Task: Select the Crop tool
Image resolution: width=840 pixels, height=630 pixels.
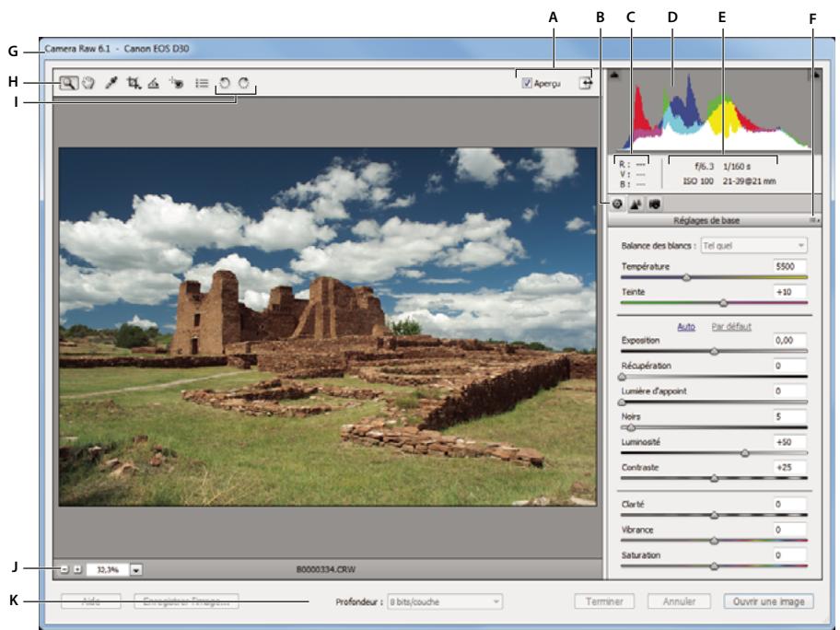Action: (134, 83)
